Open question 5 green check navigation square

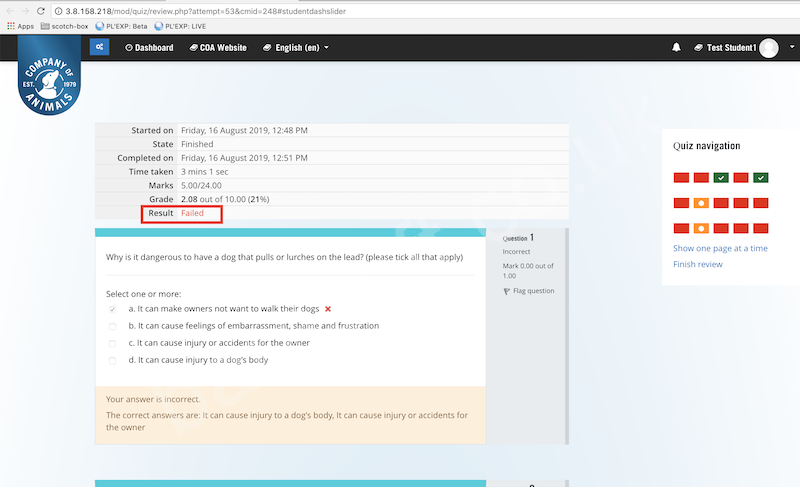pos(761,177)
